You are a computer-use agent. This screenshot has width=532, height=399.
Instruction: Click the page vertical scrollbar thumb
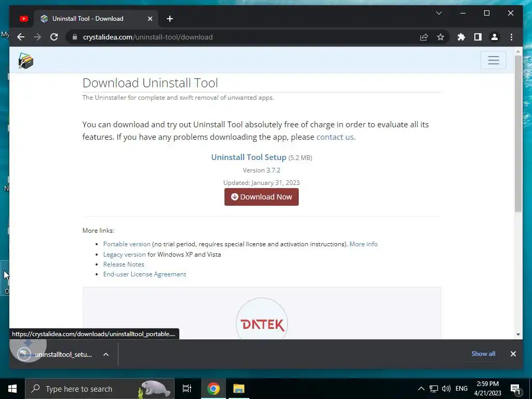click(518, 134)
